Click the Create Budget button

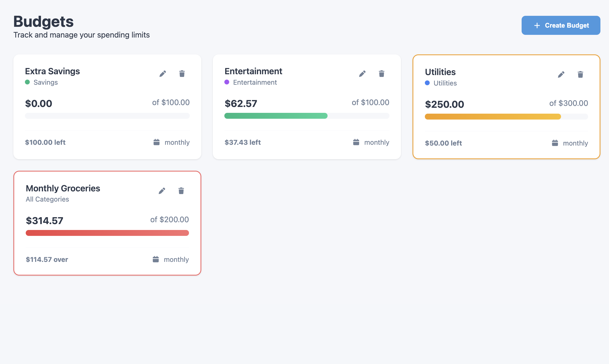pos(561,25)
